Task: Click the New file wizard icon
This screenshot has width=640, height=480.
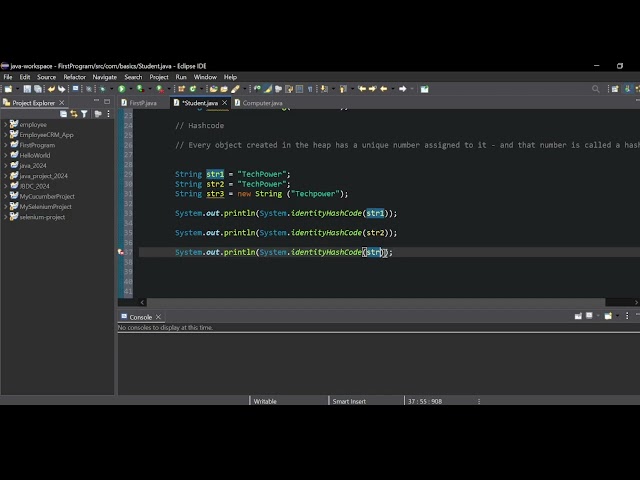Action: coord(8,89)
